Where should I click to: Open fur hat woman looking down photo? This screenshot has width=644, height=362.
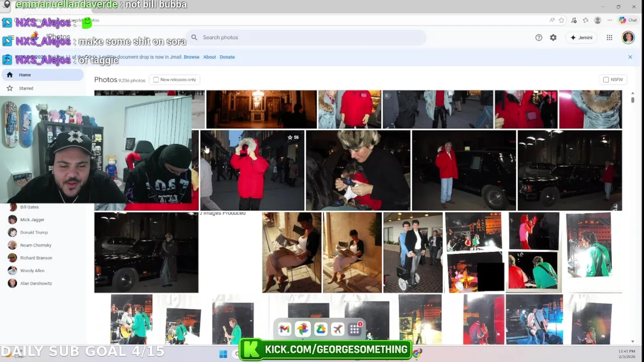(x=358, y=170)
